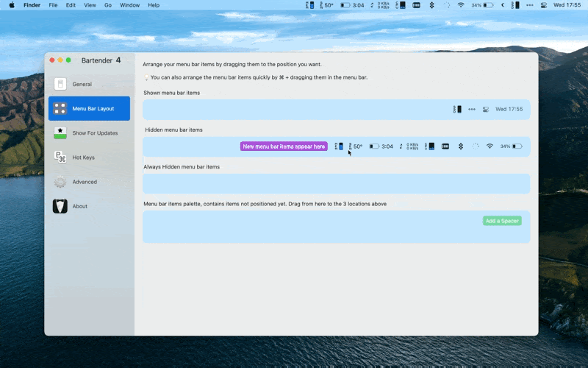
Task: Open the Window menu
Action: [130, 5]
